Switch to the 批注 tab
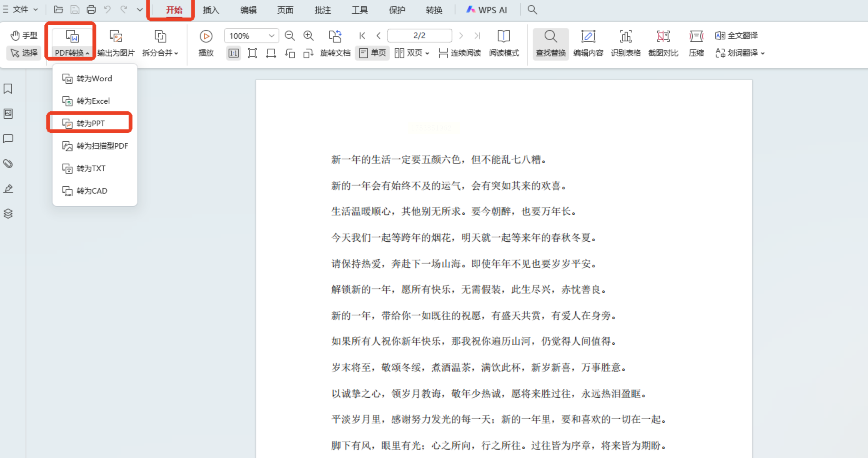The height and width of the screenshot is (458, 868). 322,10
